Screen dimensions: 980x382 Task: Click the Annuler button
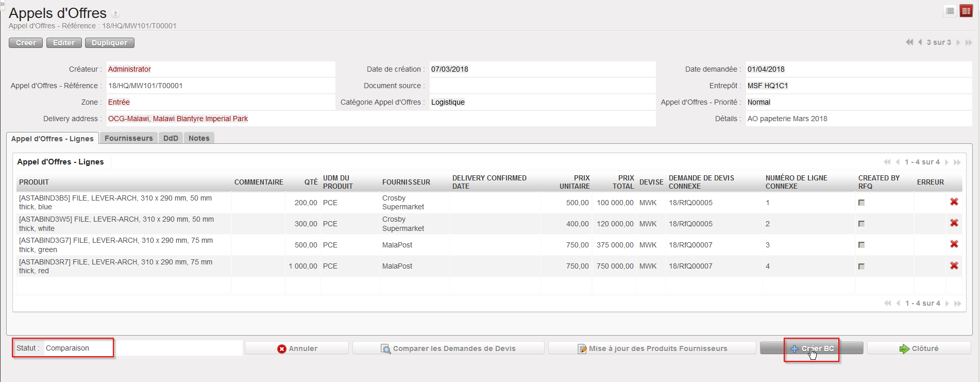(x=297, y=348)
